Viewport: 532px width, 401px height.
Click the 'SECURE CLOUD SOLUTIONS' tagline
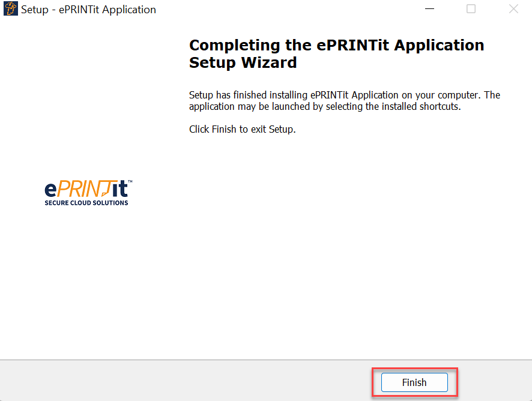[x=86, y=203]
